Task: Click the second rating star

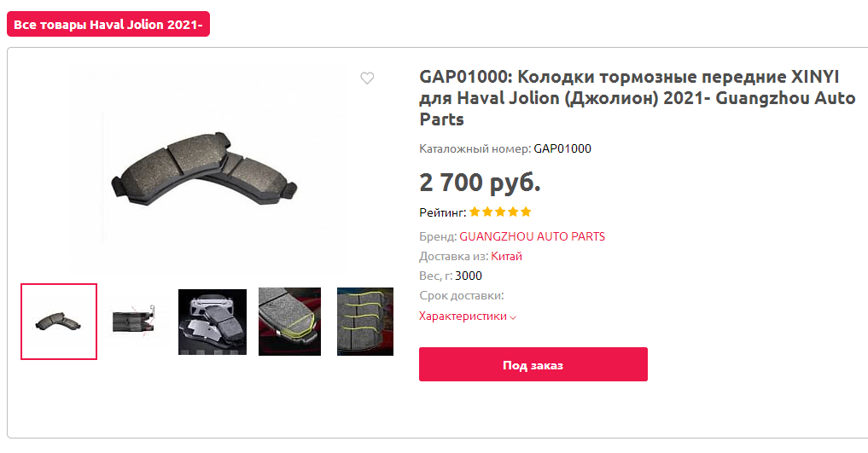Action: tap(487, 212)
